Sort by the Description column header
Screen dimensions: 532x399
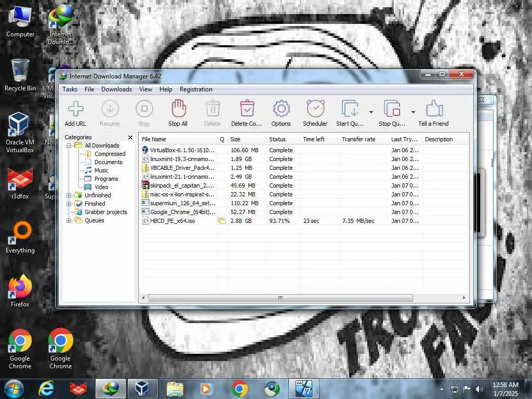pyautogui.click(x=445, y=139)
